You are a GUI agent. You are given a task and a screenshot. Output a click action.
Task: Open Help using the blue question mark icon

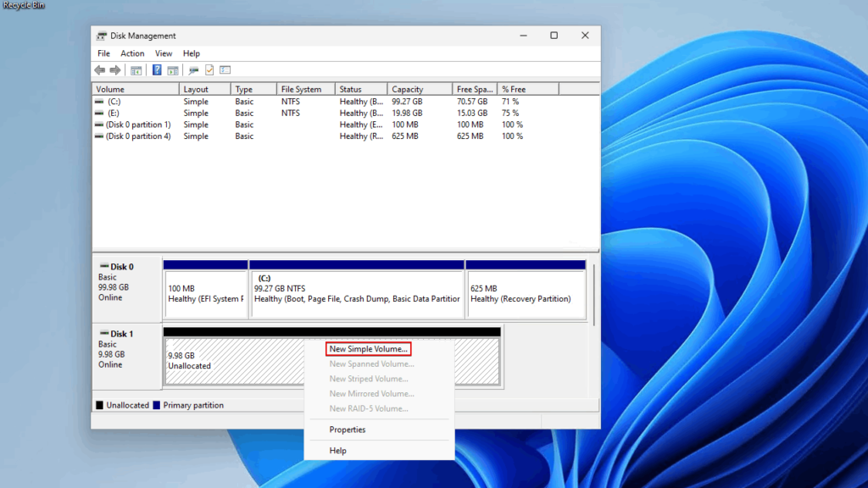pos(157,69)
